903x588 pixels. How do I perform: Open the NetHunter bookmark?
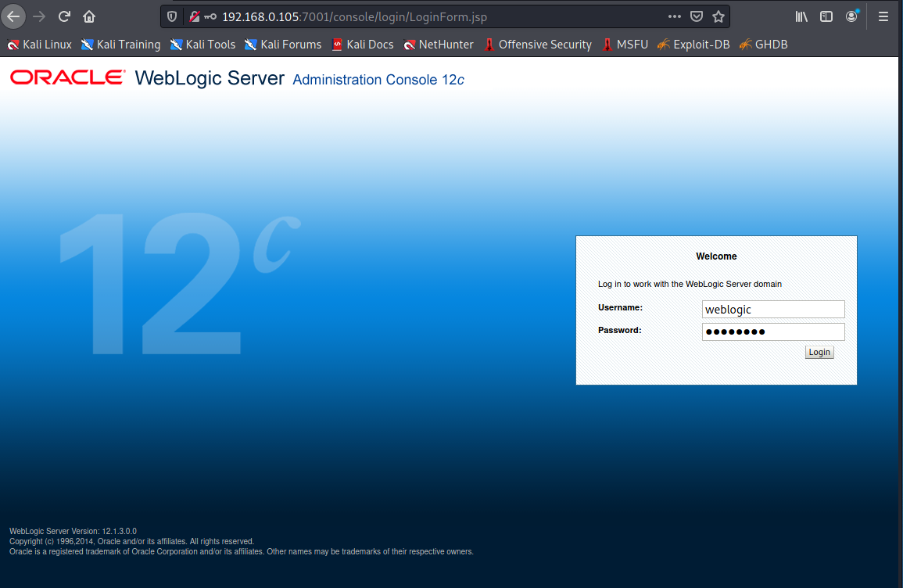pos(439,45)
